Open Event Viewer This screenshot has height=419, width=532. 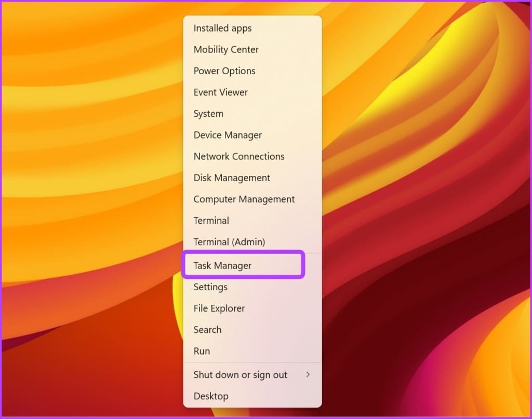(220, 92)
